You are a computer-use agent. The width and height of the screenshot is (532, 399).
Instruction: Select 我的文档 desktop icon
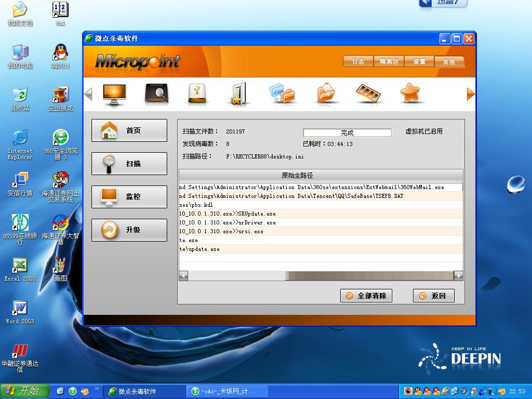click(x=20, y=14)
